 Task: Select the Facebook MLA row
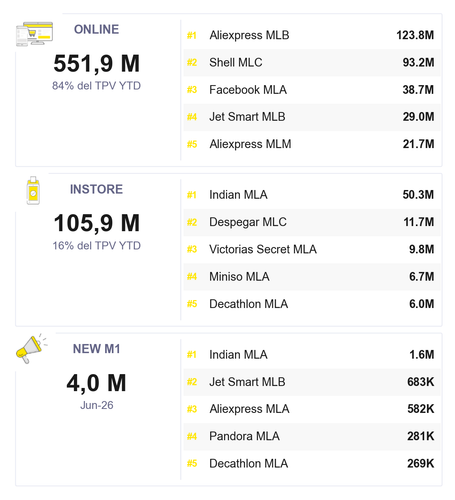click(x=312, y=90)
